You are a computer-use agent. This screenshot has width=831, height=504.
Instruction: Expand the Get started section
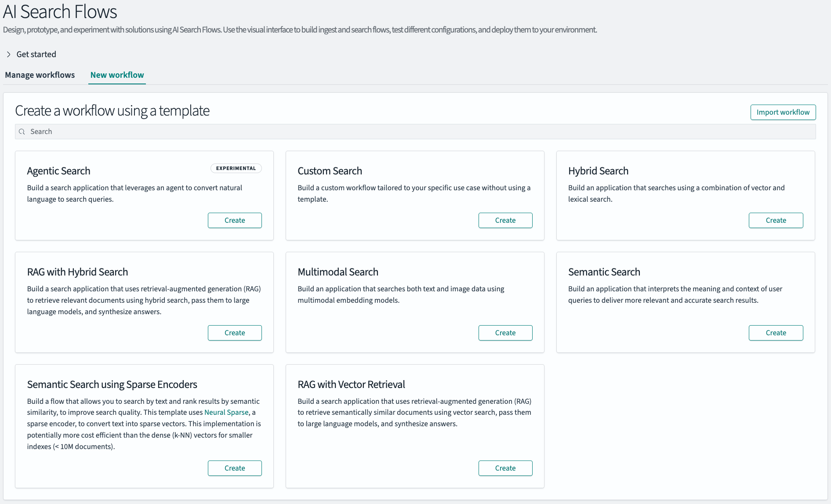tap(36, 54)
